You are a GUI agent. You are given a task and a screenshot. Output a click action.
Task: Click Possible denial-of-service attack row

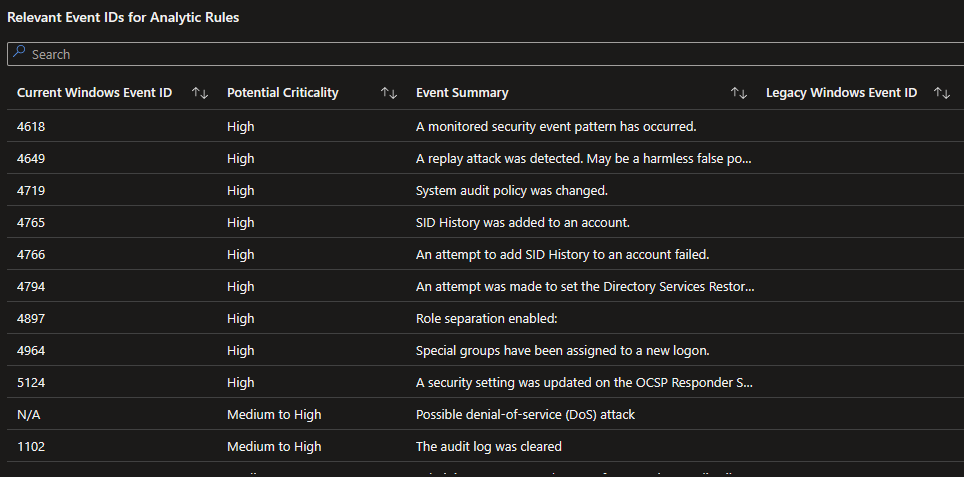point(525,414)
